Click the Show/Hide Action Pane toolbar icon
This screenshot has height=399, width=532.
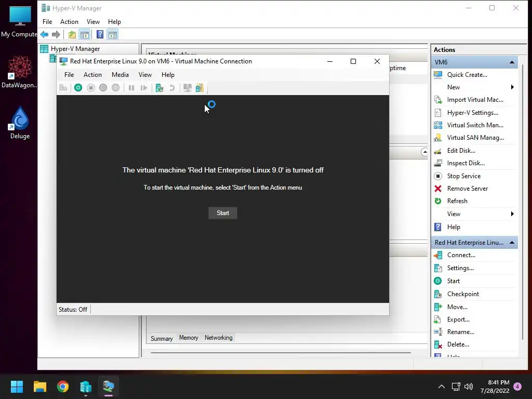[113, 34]
